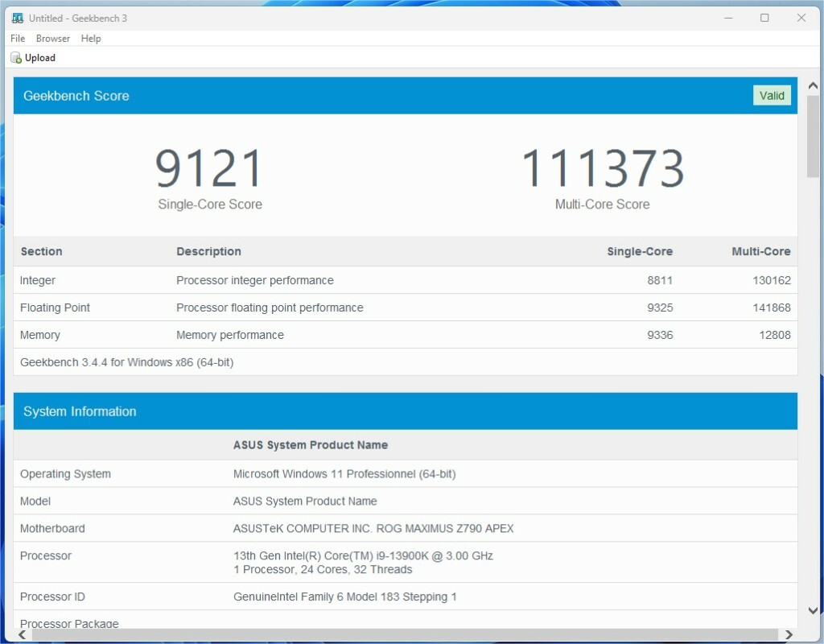The image size is (824, 644).
Task: Click the Untitled - Geekbench 3 title
Action: pos(78,18)
